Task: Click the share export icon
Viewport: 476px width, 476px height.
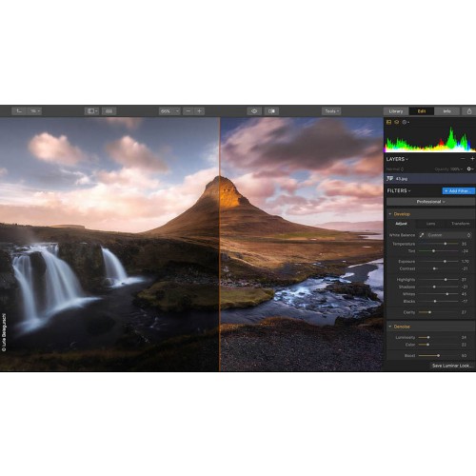Action: tap(469, 111)
